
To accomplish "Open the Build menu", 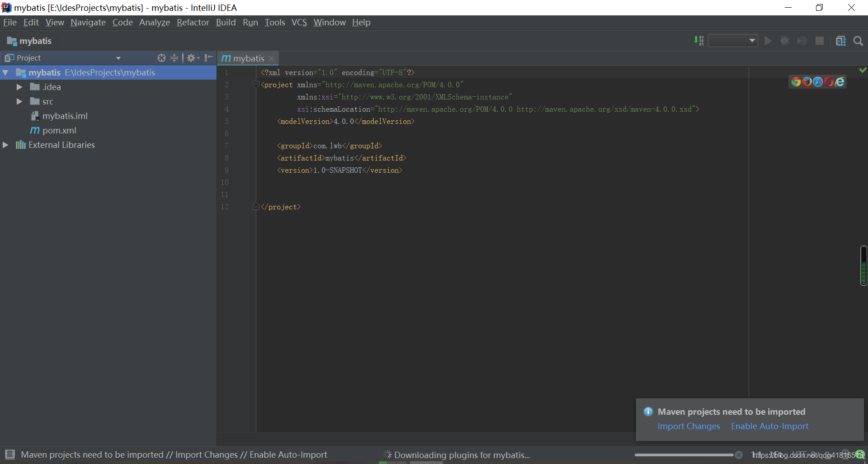I will click(x=226, y=22).
